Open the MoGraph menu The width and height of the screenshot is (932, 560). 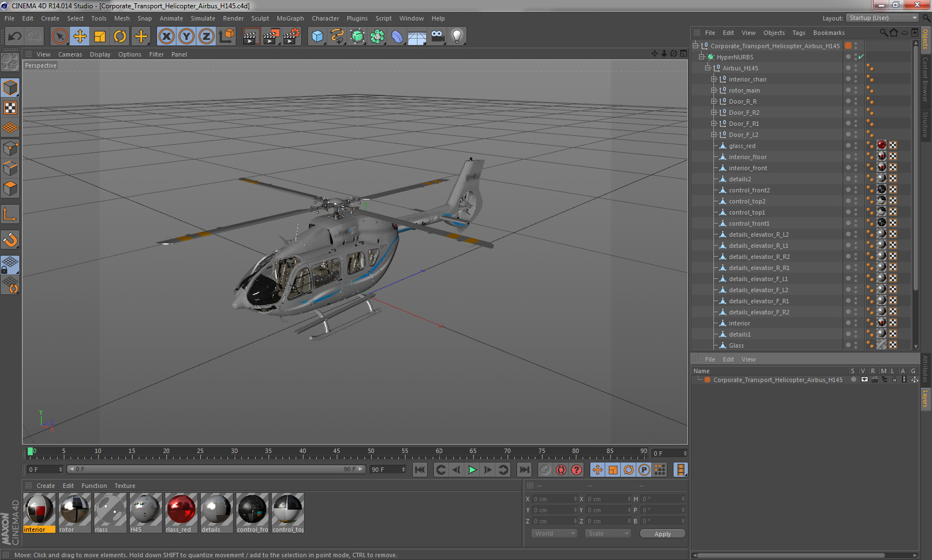point(290,18)
